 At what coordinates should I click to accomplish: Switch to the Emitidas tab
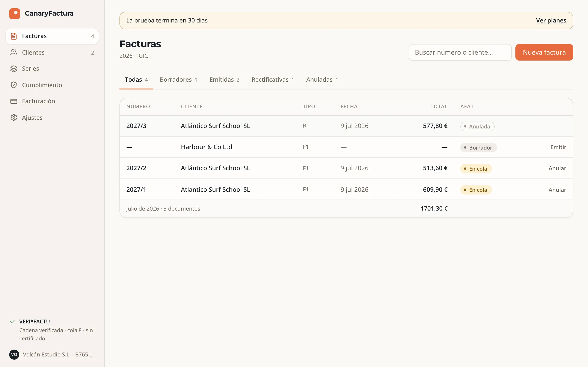point(224,80)
